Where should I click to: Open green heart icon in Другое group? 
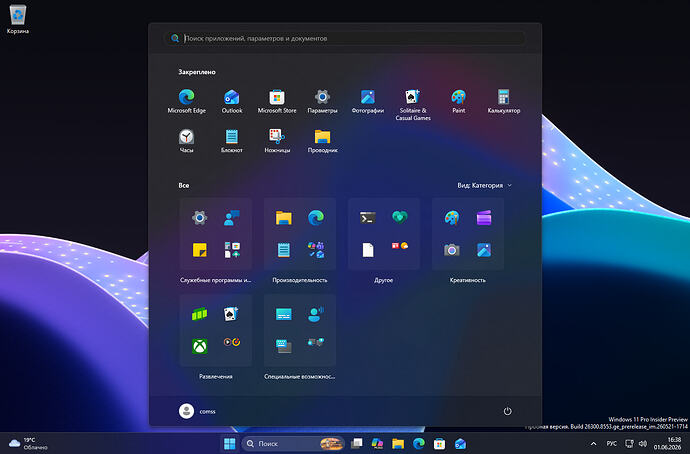point(400,217)
